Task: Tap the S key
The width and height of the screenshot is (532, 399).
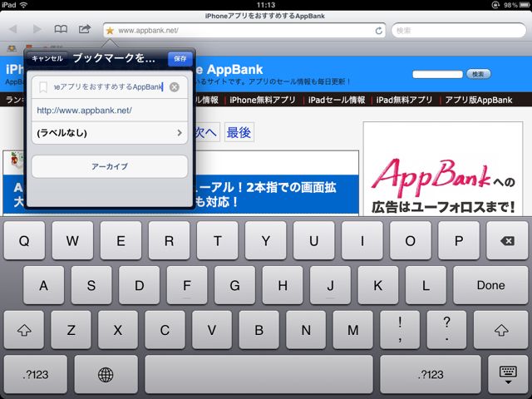Action: coord(91,285)
